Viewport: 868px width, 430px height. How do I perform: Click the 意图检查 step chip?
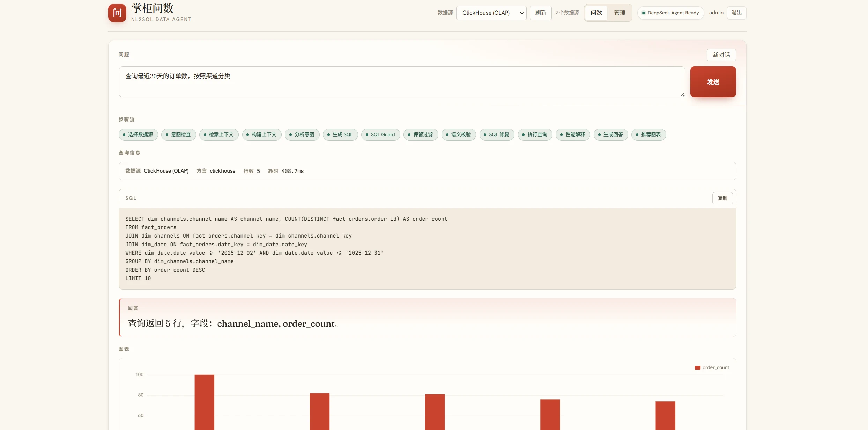click(179, 134)
